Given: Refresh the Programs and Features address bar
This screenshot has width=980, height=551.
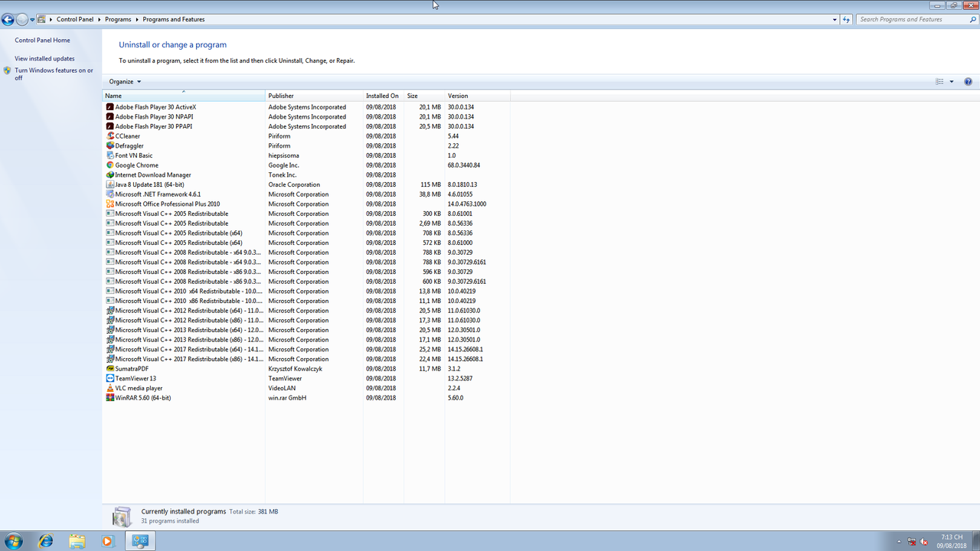Looking at the screenshot, I should pyautogui.click(x=847, y=19).
